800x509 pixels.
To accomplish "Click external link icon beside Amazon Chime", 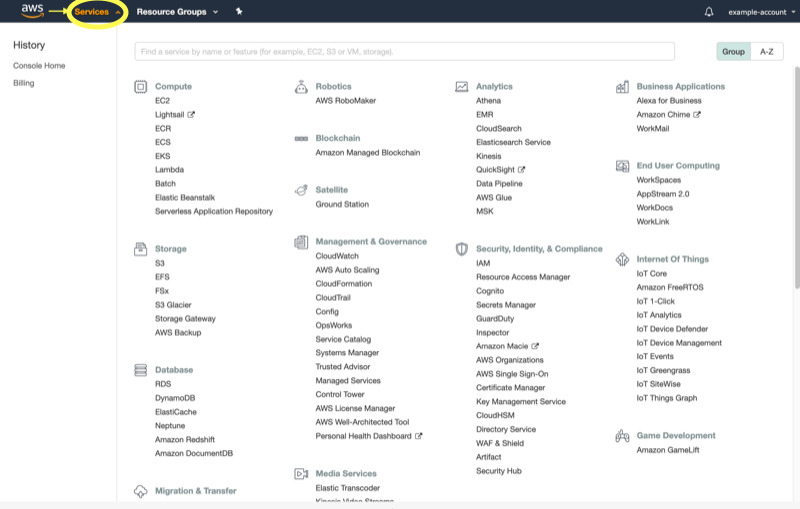I will pos(697,114).
